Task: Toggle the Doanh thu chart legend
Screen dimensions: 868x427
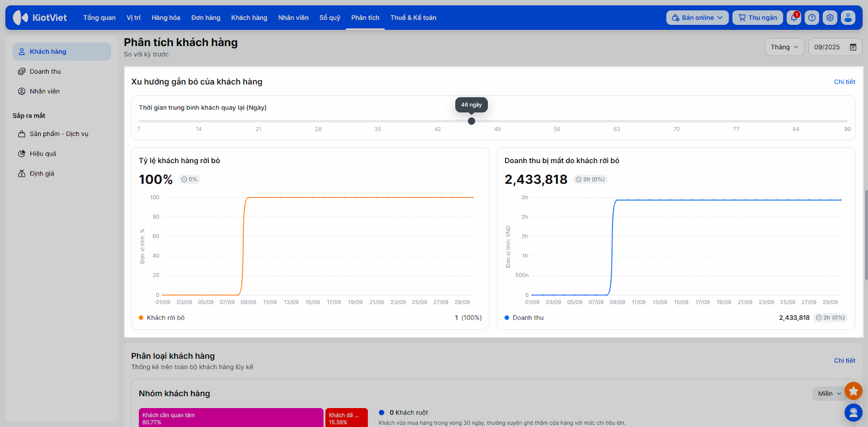Action: coord(527,318)
